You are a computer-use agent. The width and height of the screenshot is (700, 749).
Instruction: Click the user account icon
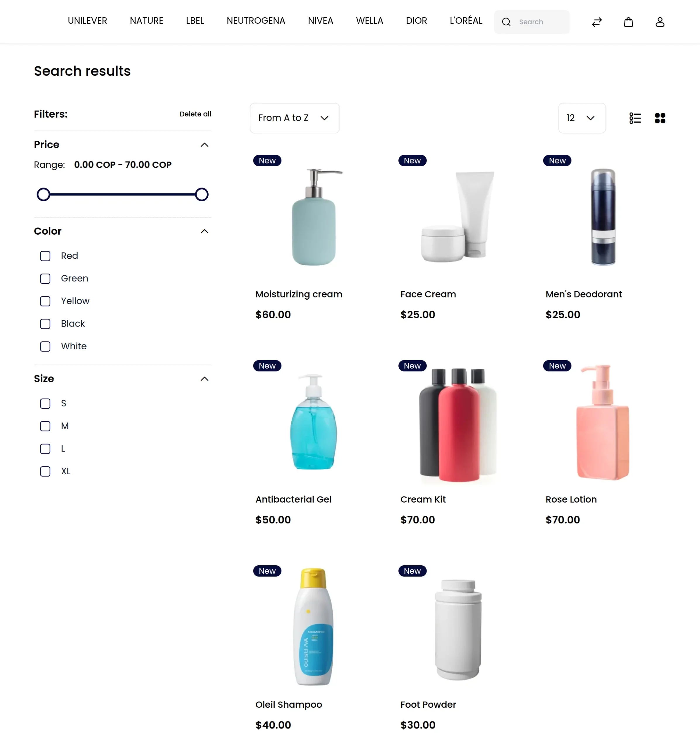[x=659, y=22]
